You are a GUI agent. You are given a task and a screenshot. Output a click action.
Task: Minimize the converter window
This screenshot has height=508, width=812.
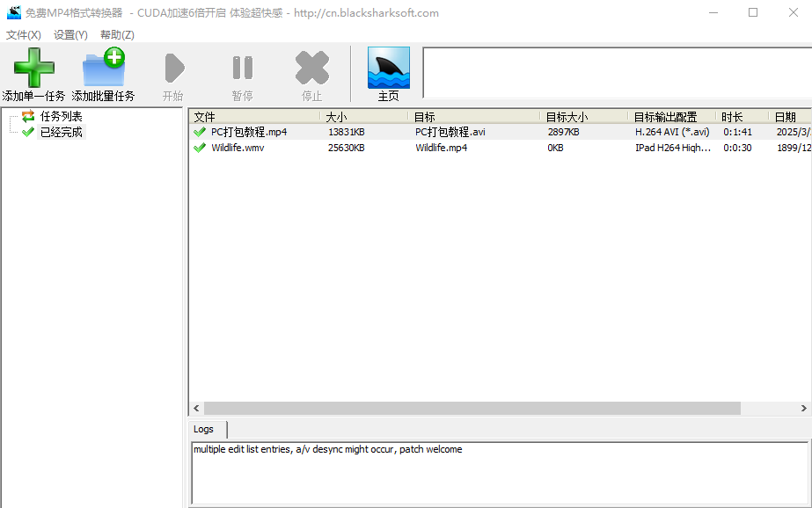tap(713, 12)
